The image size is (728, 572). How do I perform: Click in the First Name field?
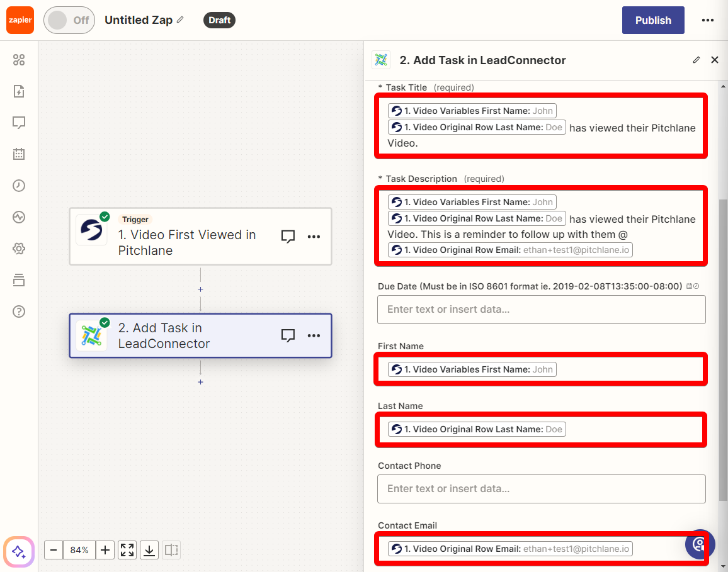coord(541,369)
